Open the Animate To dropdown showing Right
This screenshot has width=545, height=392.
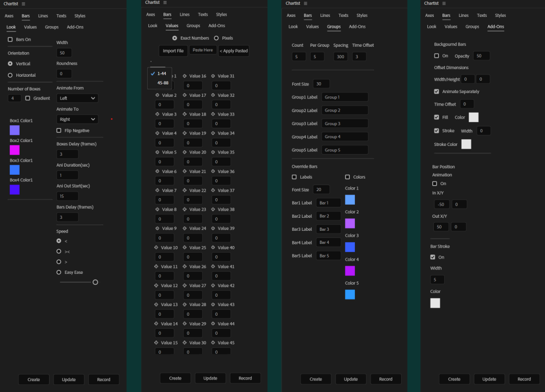click(77, 119)
